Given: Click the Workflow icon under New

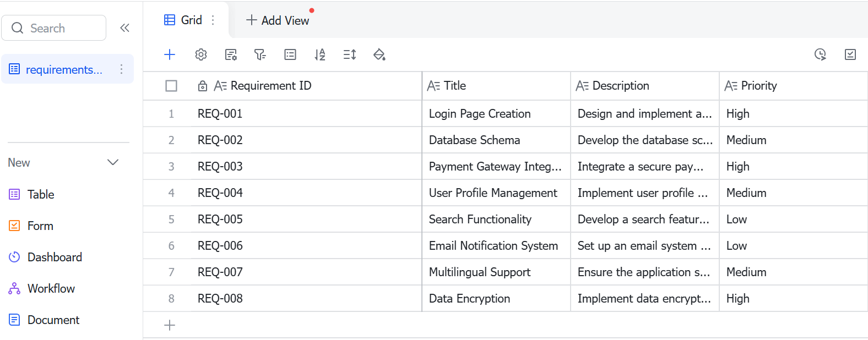Looking at the screenshot, I should 14,288.
